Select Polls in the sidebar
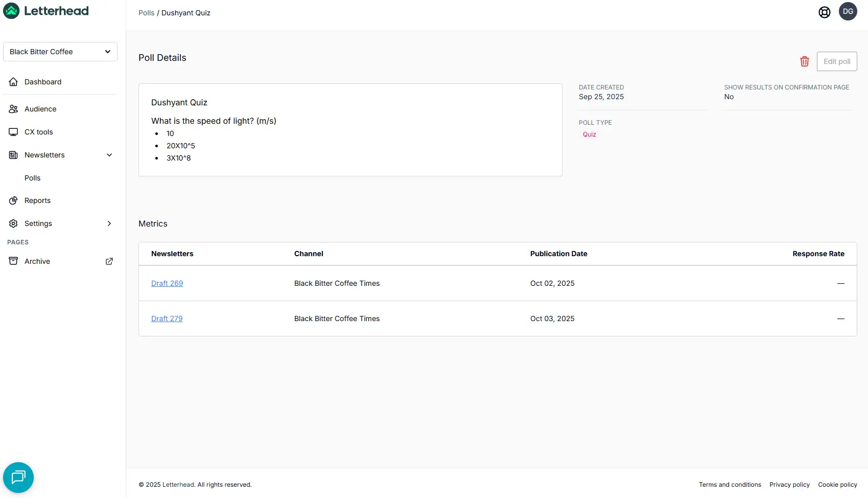The image size is (868, 498). 32,178
